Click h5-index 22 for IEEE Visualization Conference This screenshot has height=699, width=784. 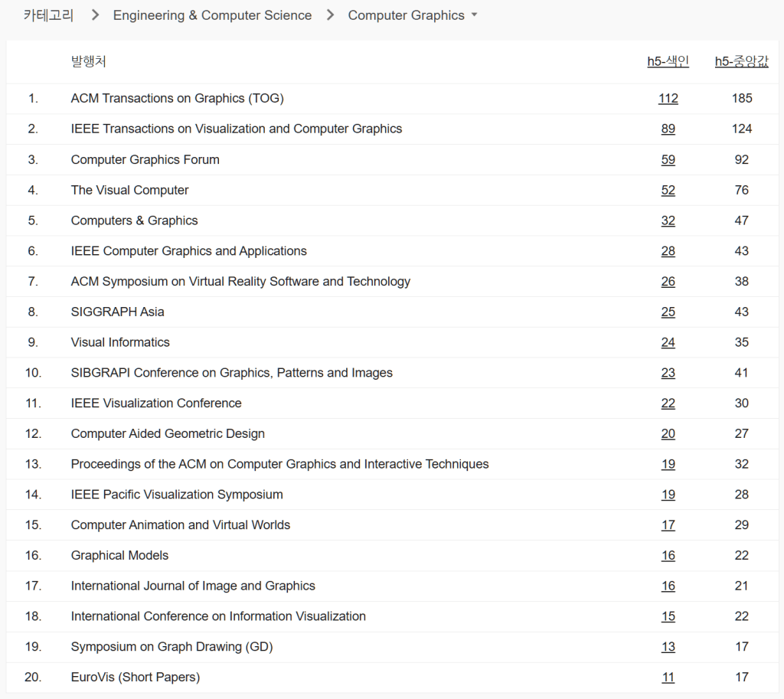pyautogui.click(x=668, y=403)
